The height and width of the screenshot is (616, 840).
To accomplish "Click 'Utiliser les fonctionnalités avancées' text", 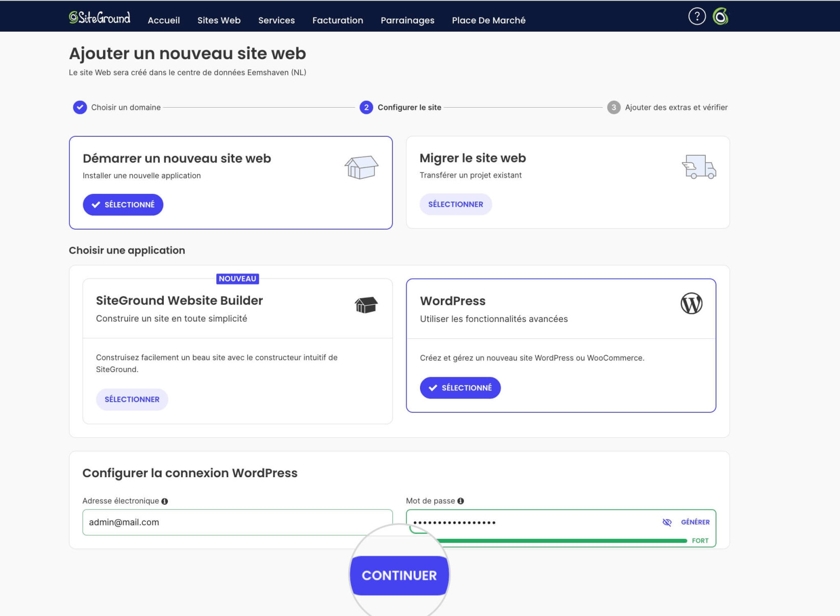I will click(493, 319).
